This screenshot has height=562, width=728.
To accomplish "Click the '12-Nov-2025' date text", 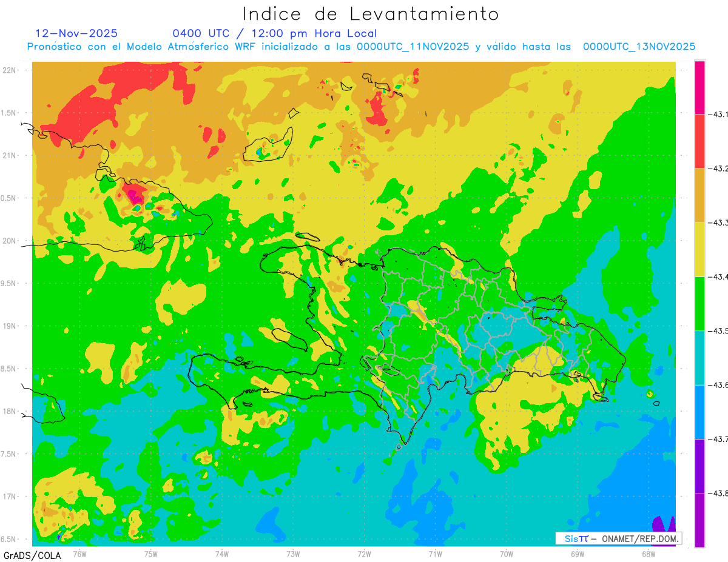I will pyautogui.click(x=76, y=33).
